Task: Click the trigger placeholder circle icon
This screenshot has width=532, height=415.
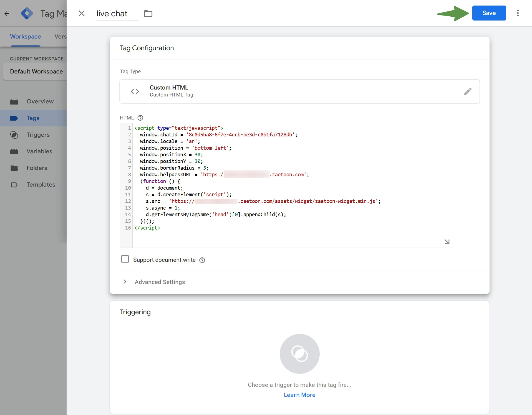Action: click(299, 354)
